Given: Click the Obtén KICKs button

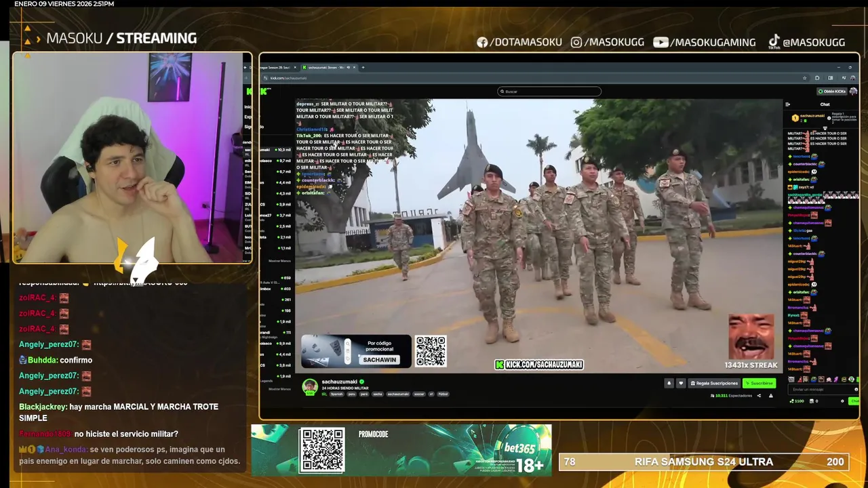Looking at the screenshot, I should click(x=832, y=91).
